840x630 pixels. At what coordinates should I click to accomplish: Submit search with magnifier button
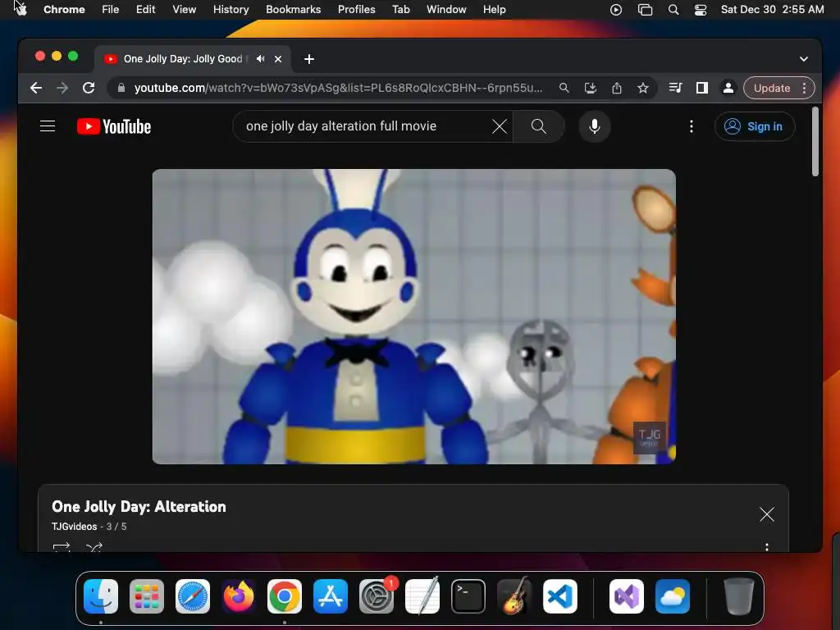pyautogui.click(x=538, y=126)
